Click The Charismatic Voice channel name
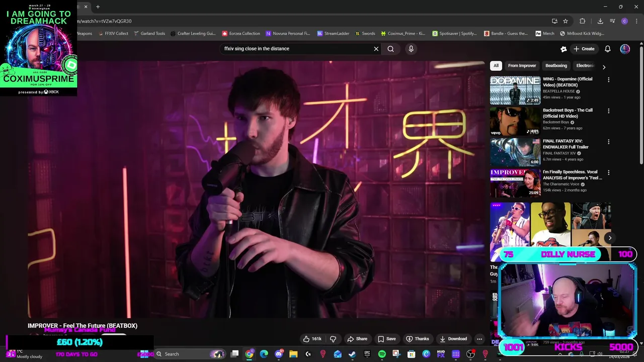Viewport: 644px width, 362px height. 561,184
